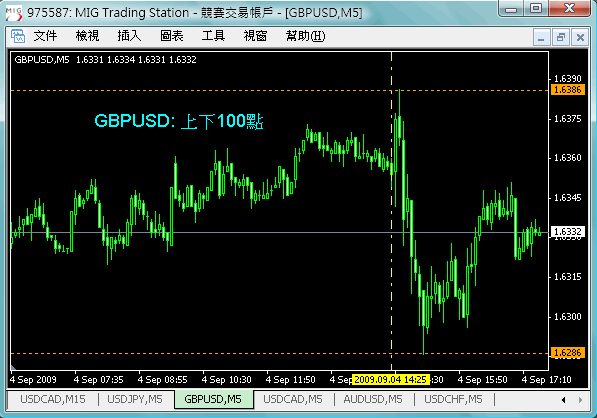Screen dimensions: 597x418
Task: Click the 4 Sep 17:10 time label
Action: coord(546,380)
